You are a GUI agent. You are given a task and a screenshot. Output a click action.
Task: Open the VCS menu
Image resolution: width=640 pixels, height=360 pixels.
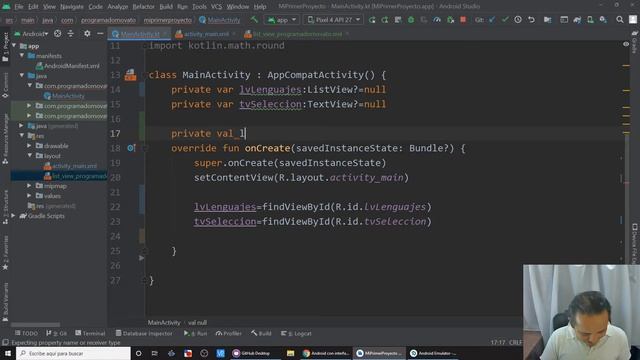click(x=216, y=7)
